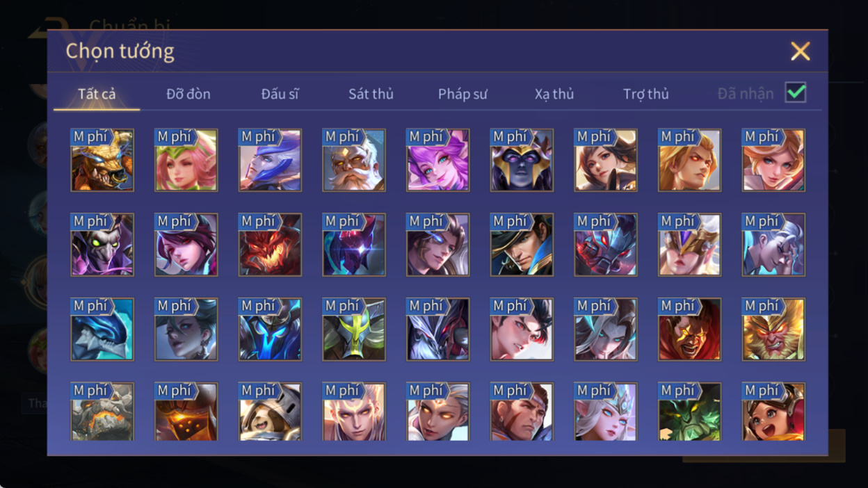Screen dimensions: 868x488
Task: Select the red lava demon hero
Action: click(x=270, y=245)
